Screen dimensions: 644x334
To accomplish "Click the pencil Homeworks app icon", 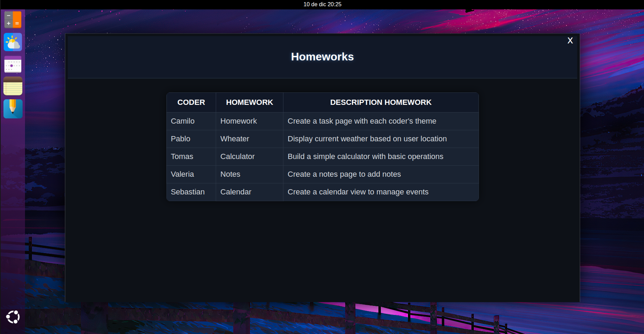I will tap(13, 109).
